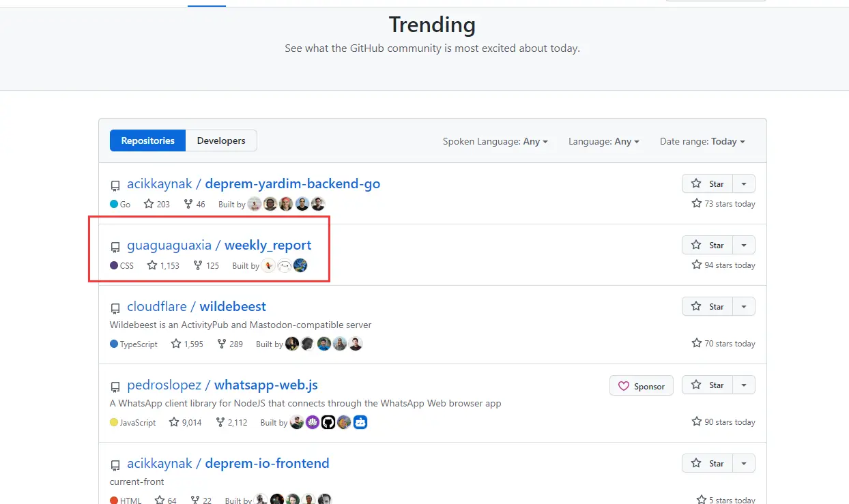
Task: Switch to the Repositories tab
Action: 148,140
